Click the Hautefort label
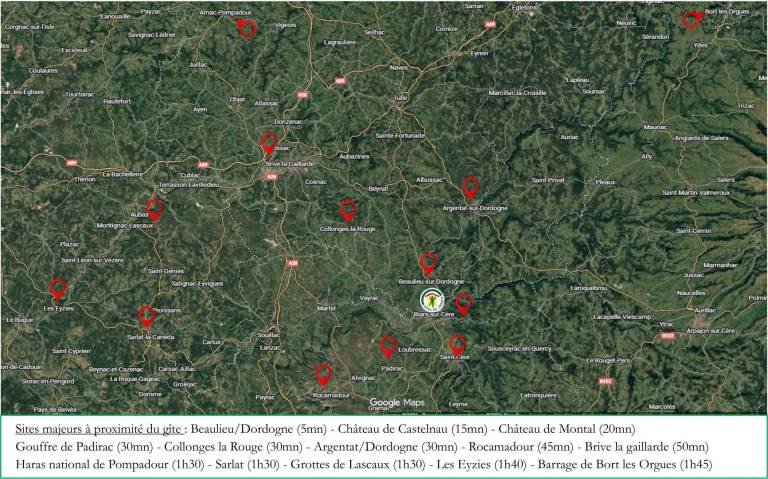Screen dimensions: 768x479 (x=118, y=101)
